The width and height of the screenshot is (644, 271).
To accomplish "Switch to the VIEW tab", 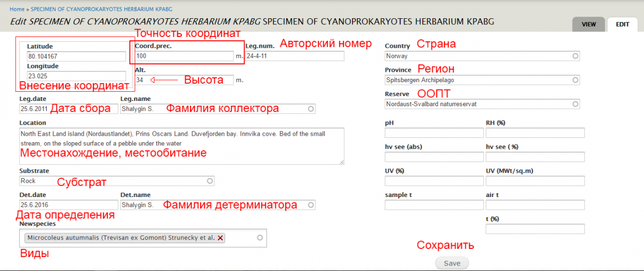I will [x=589, y=25].
